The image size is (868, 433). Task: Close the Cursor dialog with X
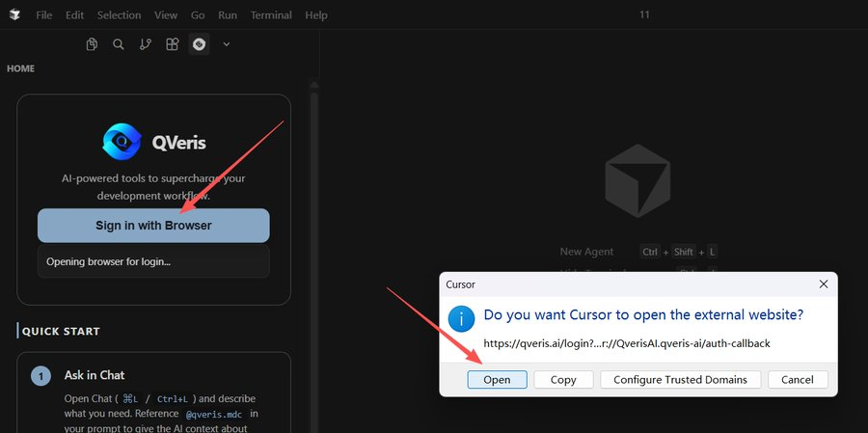(x=824, y=284)
